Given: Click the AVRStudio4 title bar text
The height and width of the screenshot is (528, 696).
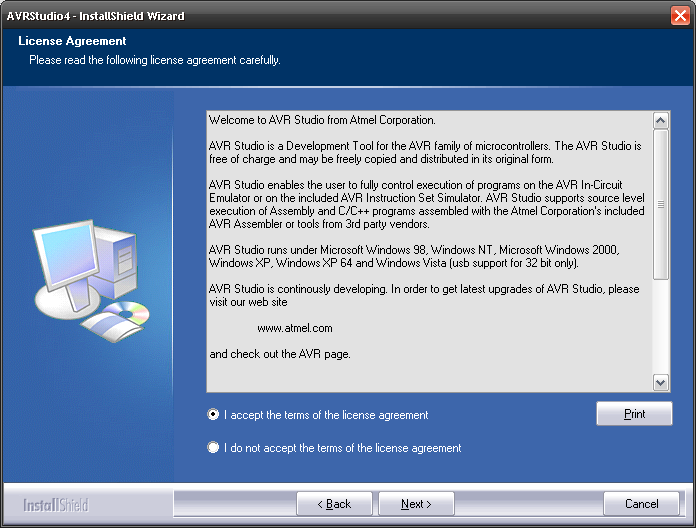Looking at the screenshot, I should click(96, 16).
